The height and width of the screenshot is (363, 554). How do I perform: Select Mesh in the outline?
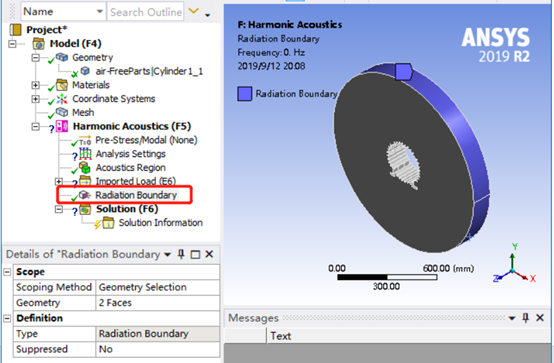83,112
